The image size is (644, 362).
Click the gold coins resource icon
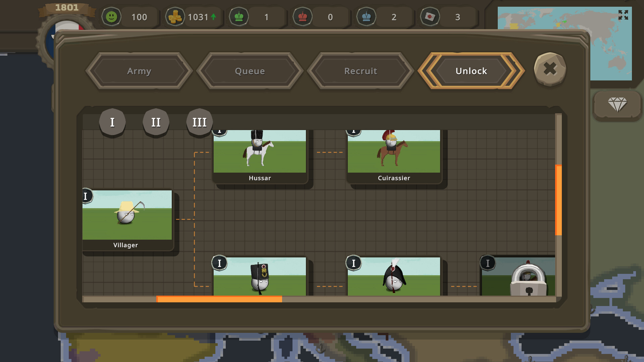pyautogui.click(x=175, y=17)
